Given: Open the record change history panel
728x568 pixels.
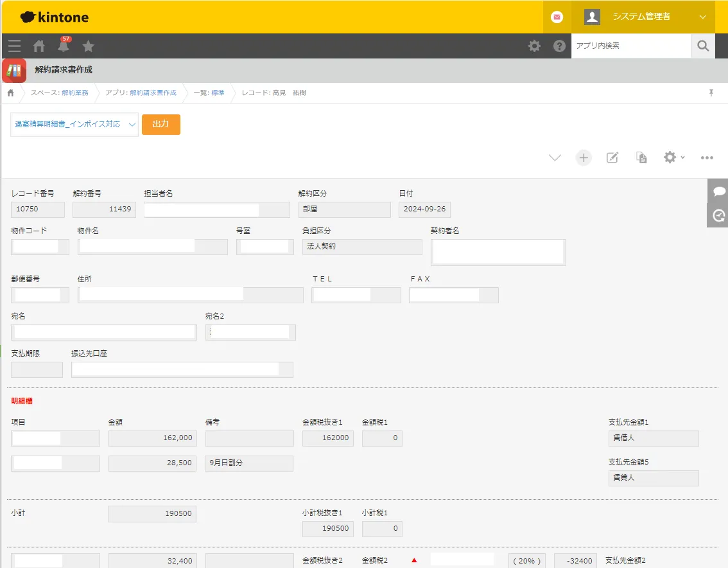Looking at the screenshot, I should [719, 215].
